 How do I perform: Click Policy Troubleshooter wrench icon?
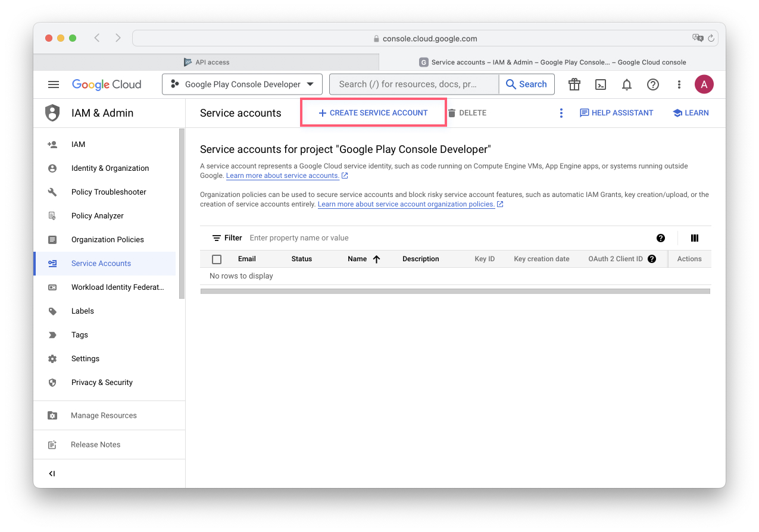(x=52, y=192)
